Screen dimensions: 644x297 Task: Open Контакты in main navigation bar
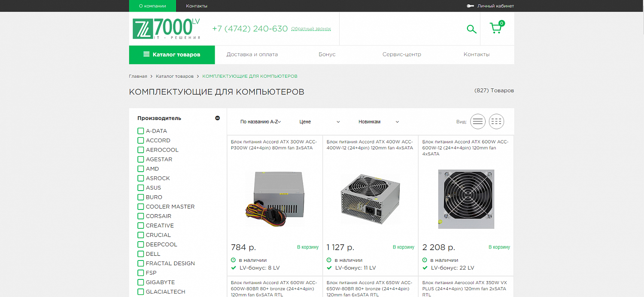(477, 55)
